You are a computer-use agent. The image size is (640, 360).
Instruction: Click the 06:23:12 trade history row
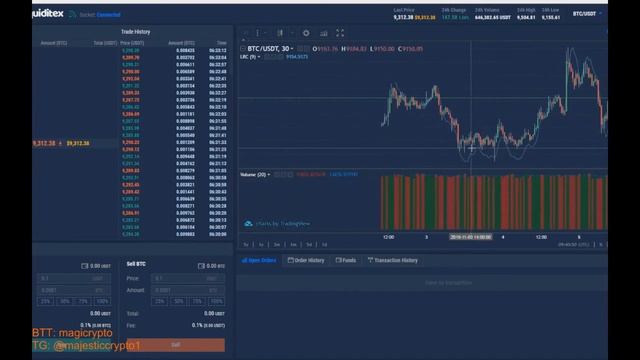click(x=174, y=51)
